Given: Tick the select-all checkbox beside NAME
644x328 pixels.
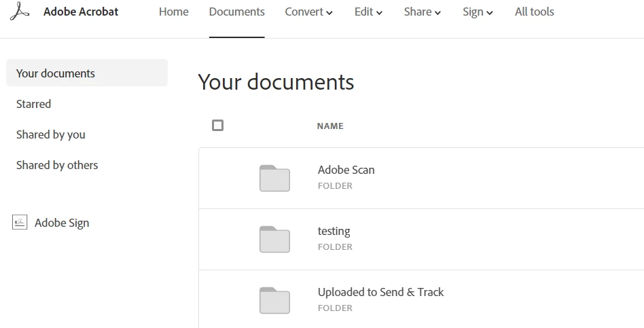Looking at the screenshot, I should pyautogui.click(x=217, y=125).
